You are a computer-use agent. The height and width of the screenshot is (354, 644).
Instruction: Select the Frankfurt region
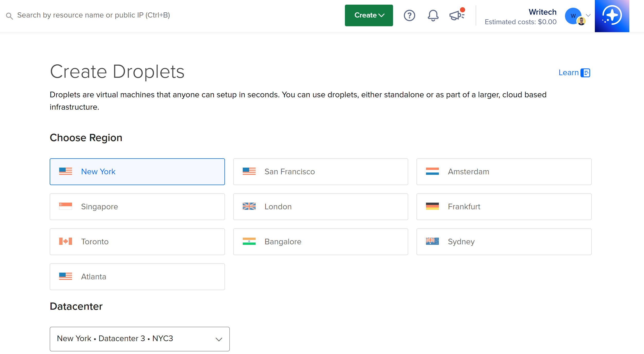[x=504, y=206]
